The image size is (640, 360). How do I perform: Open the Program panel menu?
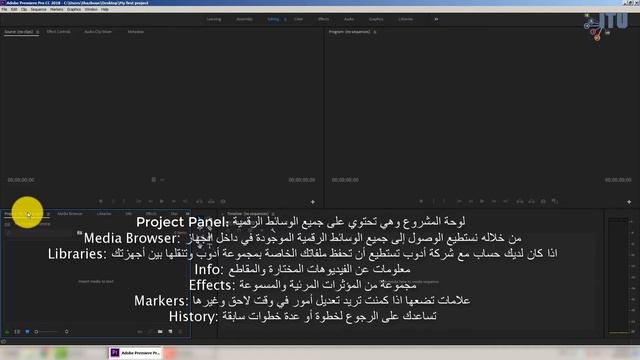375,32
